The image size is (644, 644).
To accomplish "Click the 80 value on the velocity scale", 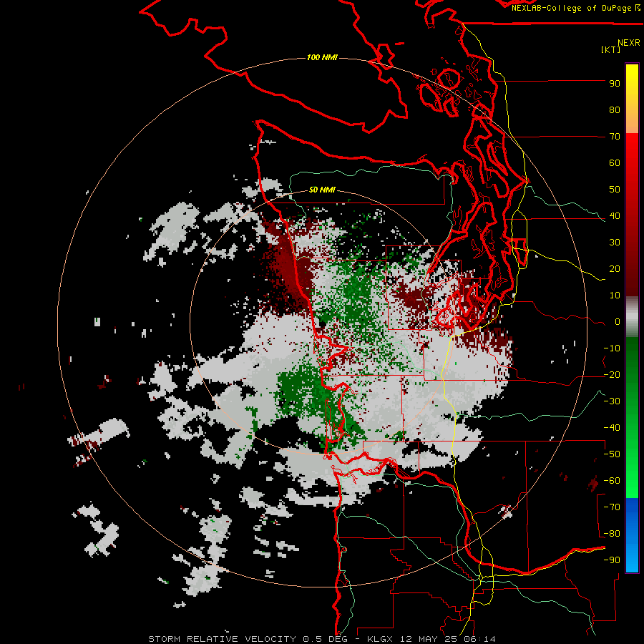I will tap(615, 110).
